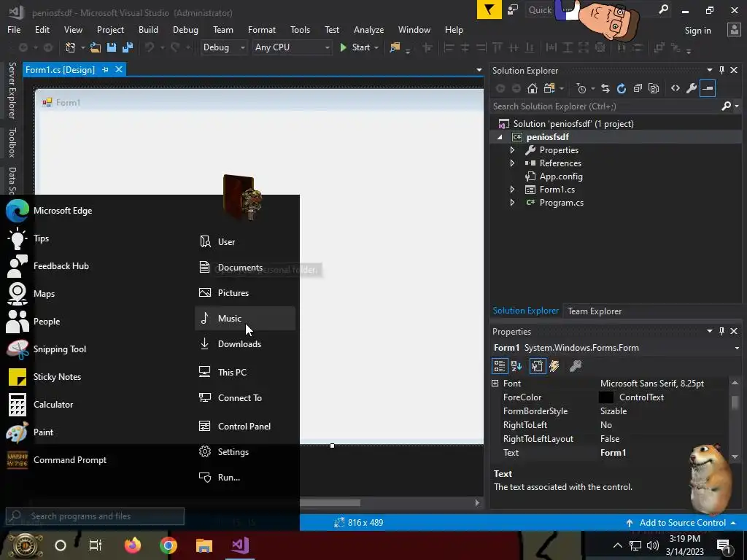
Task: Click the Open File toolbar icon
Action: (96, 47)
